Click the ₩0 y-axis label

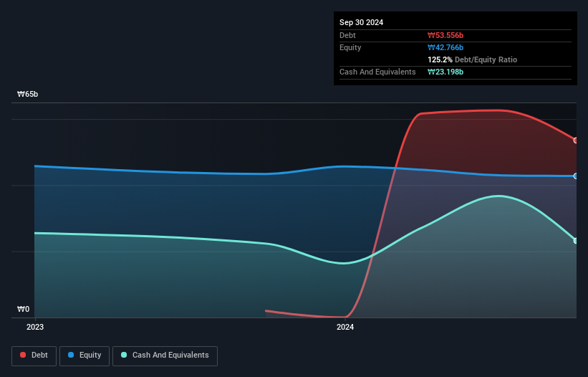23,309
